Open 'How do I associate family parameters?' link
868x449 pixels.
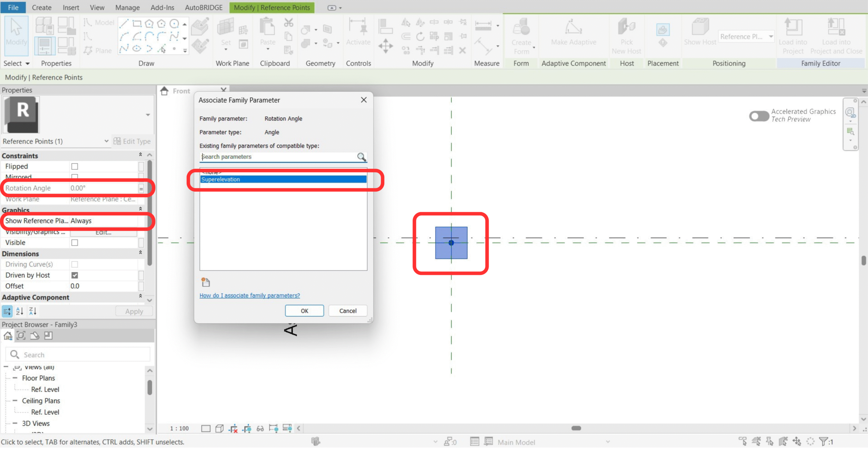[x=250, y=295]
